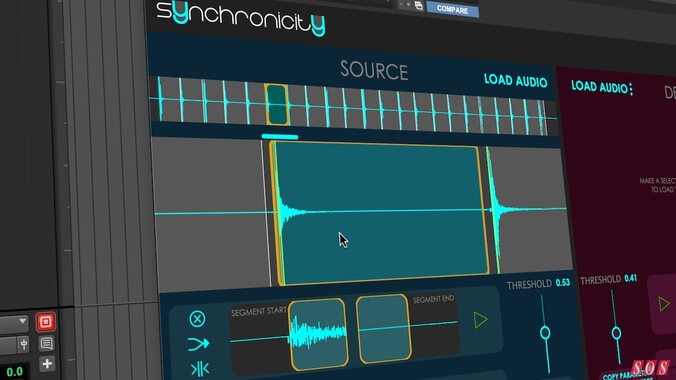The image size is (676, 380).
Task: Click the red glowing square button in DAW
Action: [x=46, y=322]
